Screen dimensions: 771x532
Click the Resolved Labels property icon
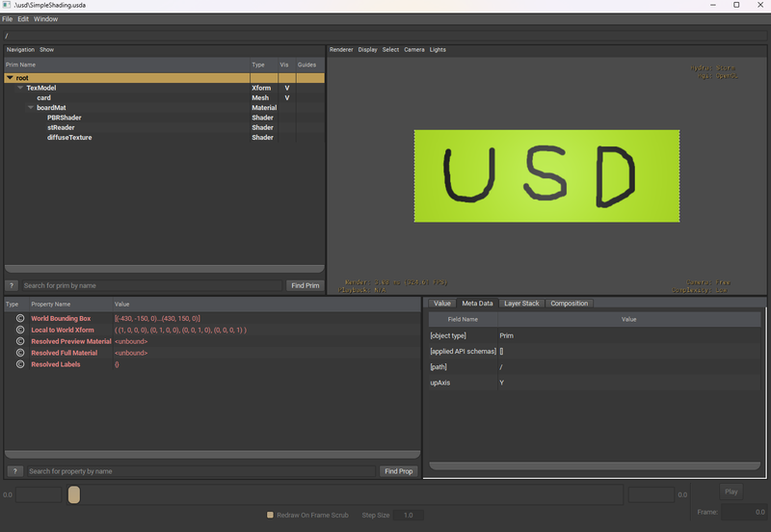[19, 364]
